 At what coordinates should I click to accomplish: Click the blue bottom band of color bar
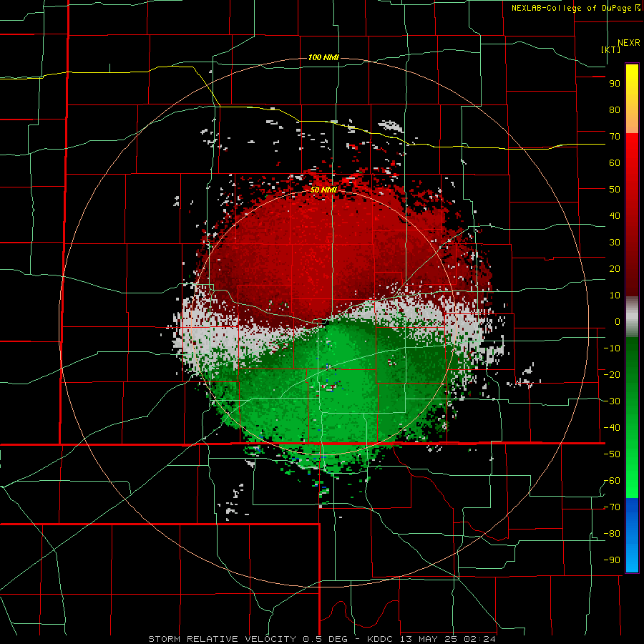point(632,535)
